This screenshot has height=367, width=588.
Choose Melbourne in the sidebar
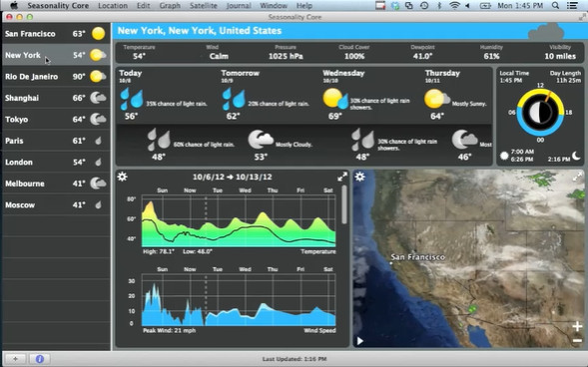56,183
